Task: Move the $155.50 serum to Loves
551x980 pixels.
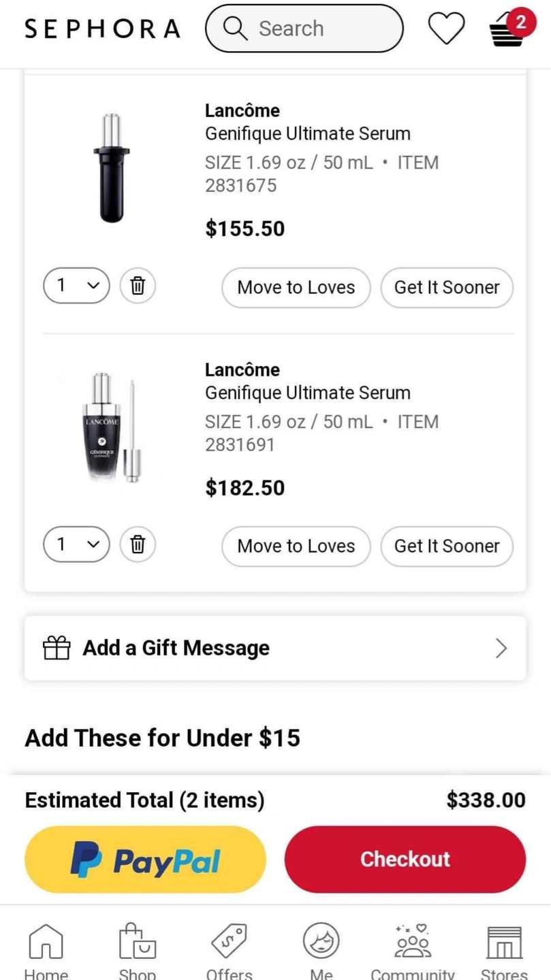Action: pyautogui.click(x=296, y=287)
